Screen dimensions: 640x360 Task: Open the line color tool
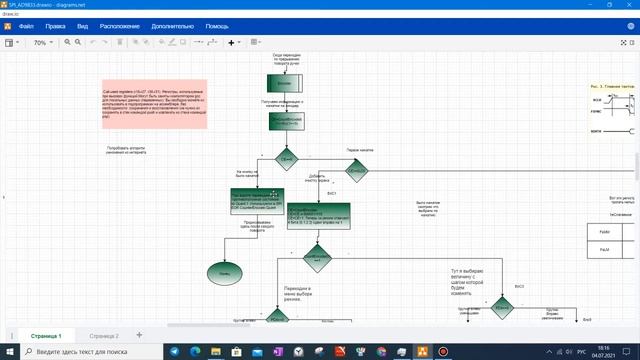(x=172, y=42)
